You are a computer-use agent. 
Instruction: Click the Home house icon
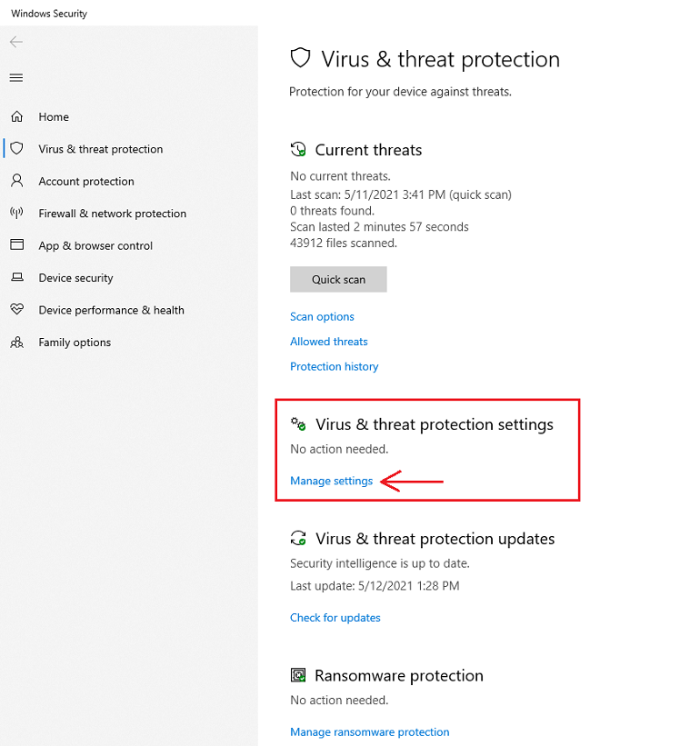pos(16,117)
